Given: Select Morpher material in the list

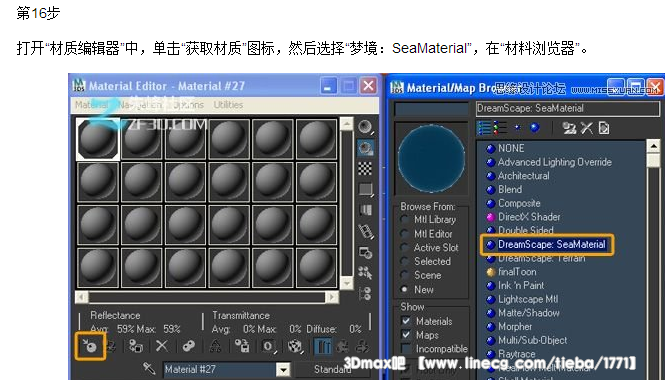Looking at the screenshot, I should (x=515, y=327).
